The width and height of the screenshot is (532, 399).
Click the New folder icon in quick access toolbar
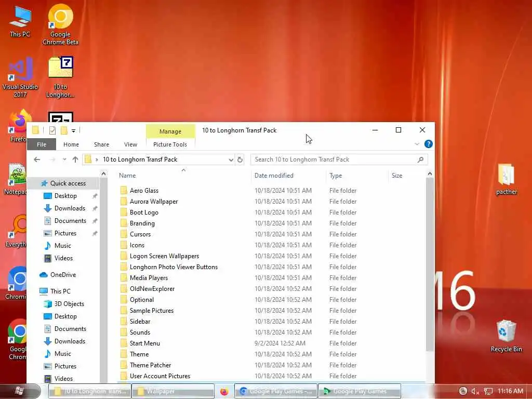64,130
